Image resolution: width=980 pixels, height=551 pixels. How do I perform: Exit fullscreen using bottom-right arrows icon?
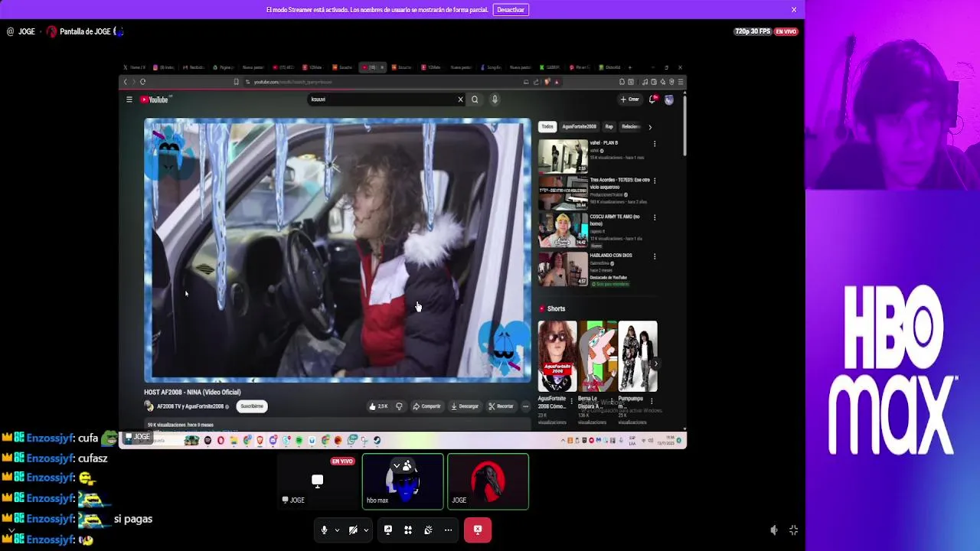click(793, 530)
